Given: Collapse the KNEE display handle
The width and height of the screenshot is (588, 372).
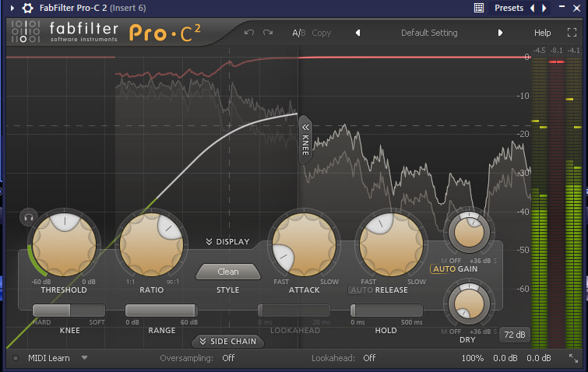Looking at the screenshot, I should coord(305,140).
